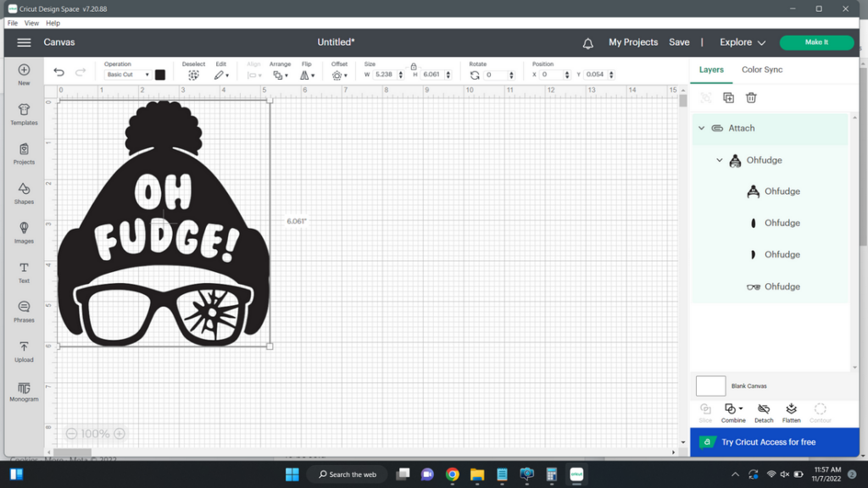Open the View menu
Image resolution: width=868 pixels, height=488 pixels.
point(31,23)
